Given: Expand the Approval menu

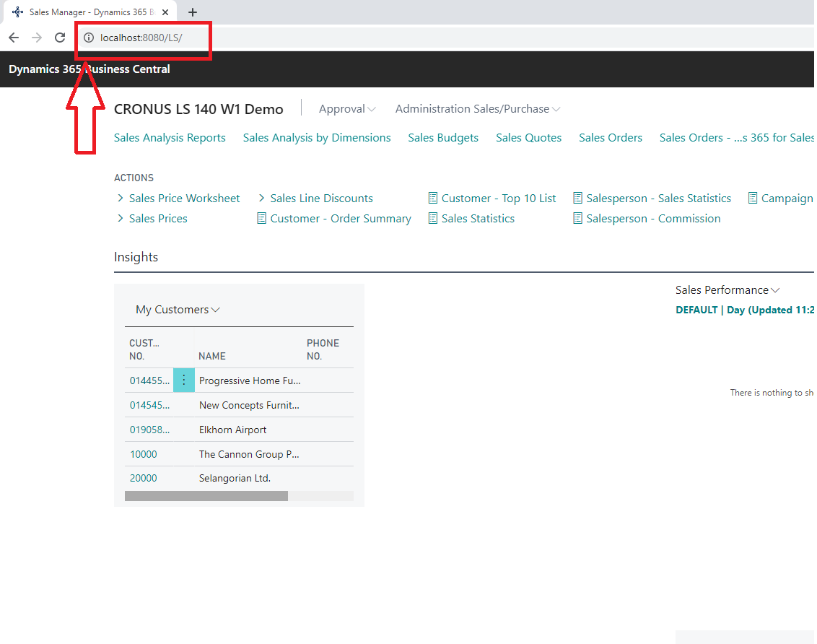Looking at the screenshot, I should tap(347, 109).
